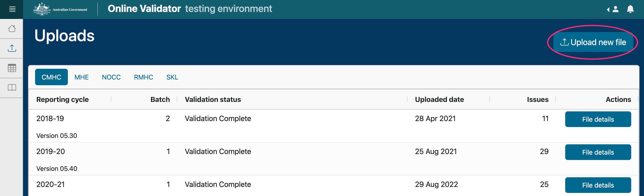Click the Online Validator title link

pyautogui.click(x=144, y=9)
